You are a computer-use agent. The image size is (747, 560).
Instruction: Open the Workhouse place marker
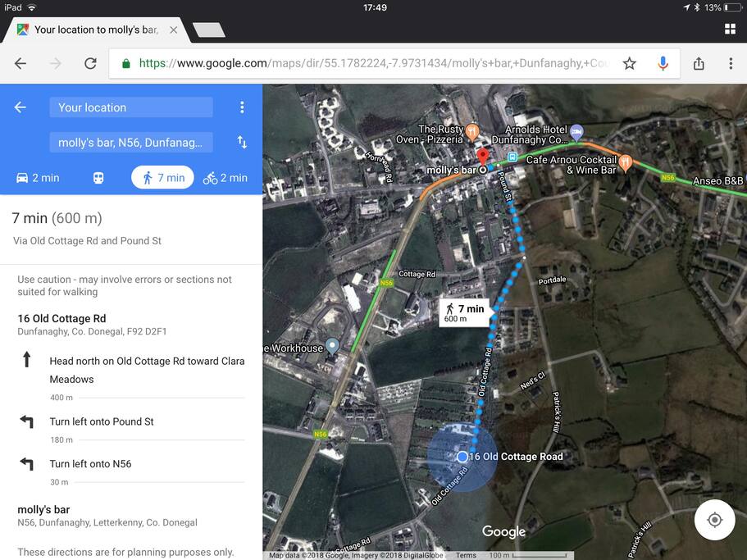[332, 346]
